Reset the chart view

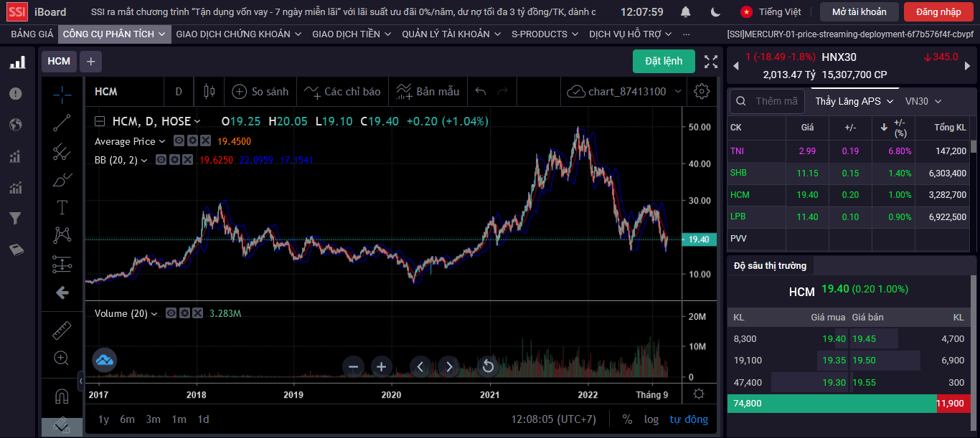[488, 367]
